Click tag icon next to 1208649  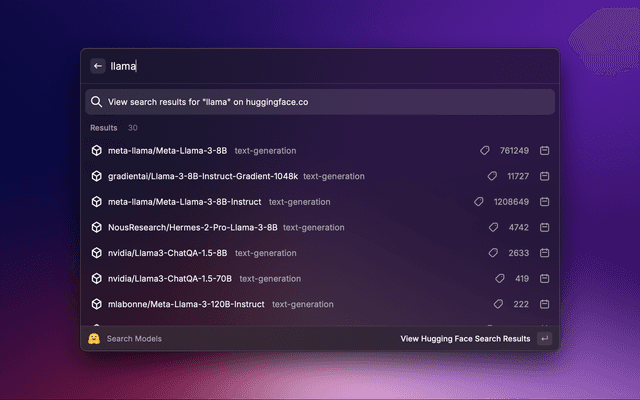tap(480, 202)
